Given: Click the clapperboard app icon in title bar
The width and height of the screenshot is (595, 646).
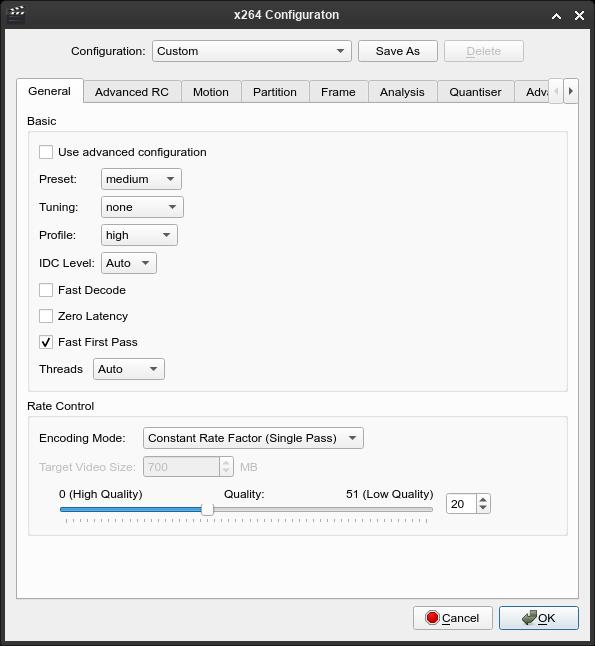Looking at the screenshot, I should point(16,14).
